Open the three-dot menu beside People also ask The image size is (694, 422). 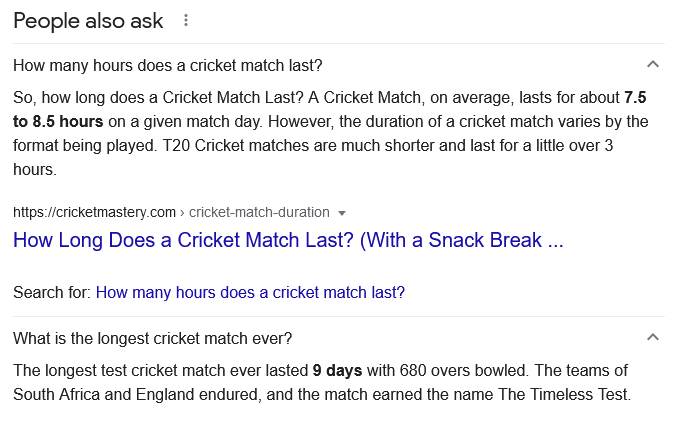pos(186,20)
